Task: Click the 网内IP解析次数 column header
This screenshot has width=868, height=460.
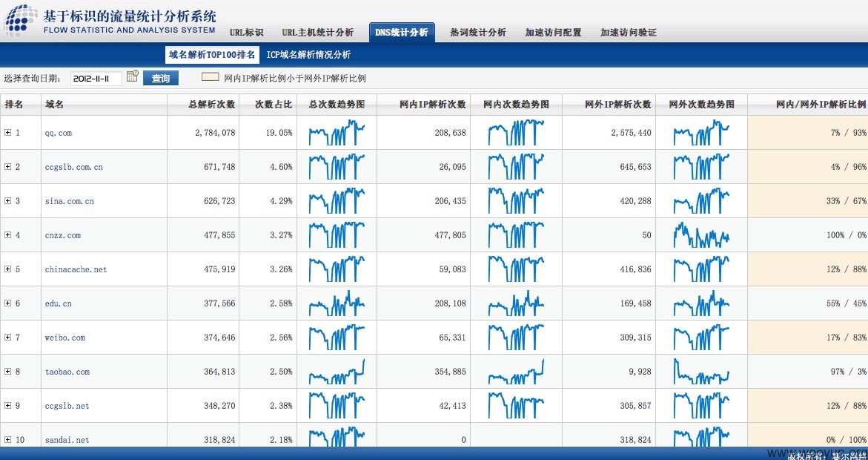Action: (x=424, y=104)
